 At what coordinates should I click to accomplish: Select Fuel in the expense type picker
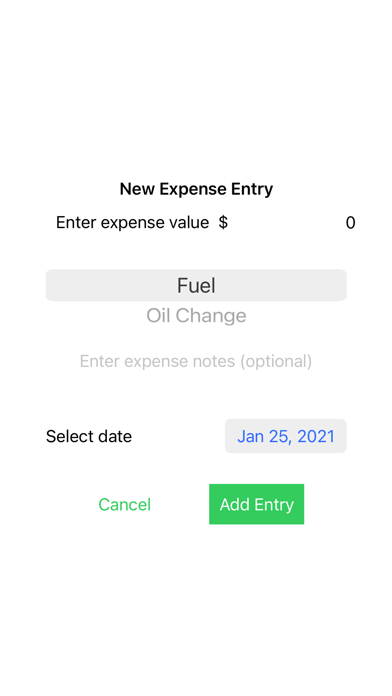point(196,285)
